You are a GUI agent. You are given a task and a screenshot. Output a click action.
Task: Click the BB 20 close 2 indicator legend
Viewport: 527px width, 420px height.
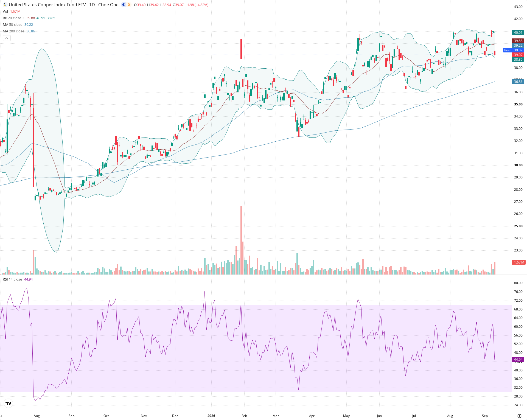point(29,18)
